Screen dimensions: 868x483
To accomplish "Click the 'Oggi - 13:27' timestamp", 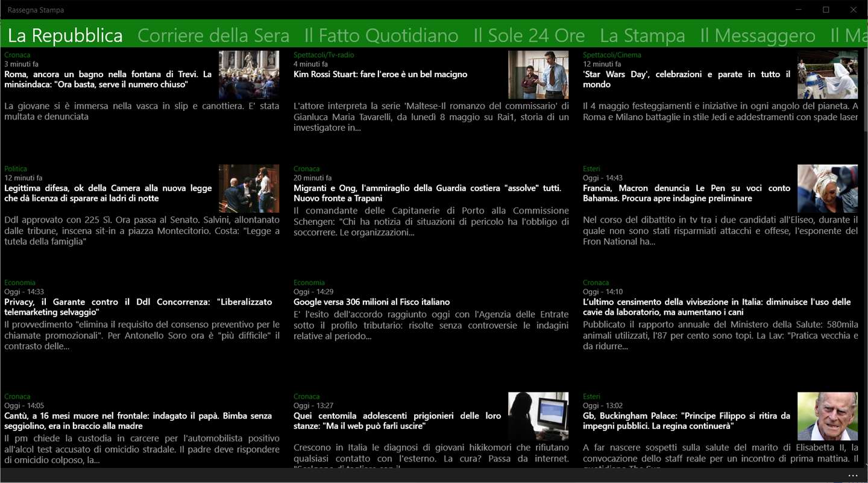I will [x=313, y=406].
